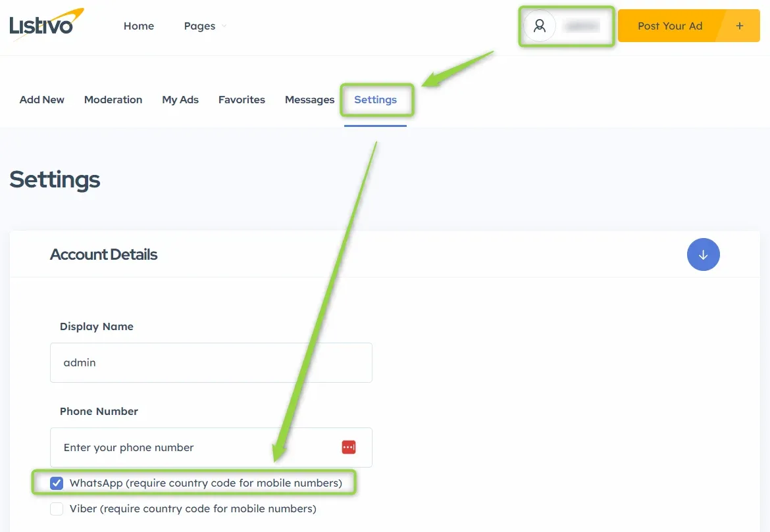The image size is (770, 532).
Task: Open the user profile avatar icon
Action: click(539, 26)
